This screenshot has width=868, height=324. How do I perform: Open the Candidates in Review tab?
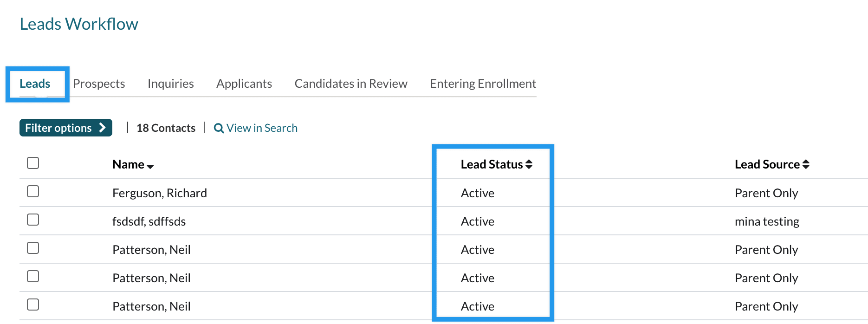point(351,84)
